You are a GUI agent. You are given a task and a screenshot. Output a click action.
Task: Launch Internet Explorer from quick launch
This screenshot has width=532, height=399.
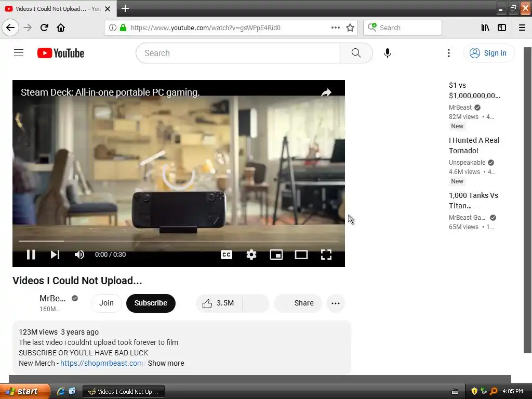pyautogui.click(x=61, y=391)
